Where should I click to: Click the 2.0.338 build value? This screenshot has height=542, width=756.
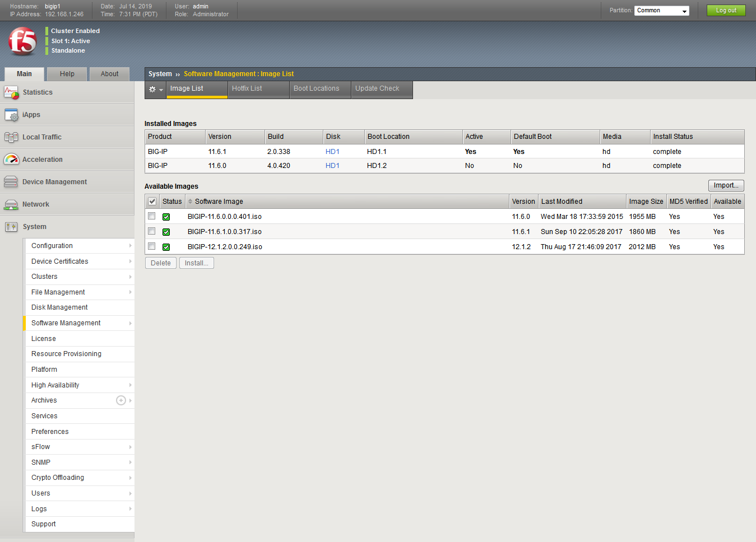point(279,152)
